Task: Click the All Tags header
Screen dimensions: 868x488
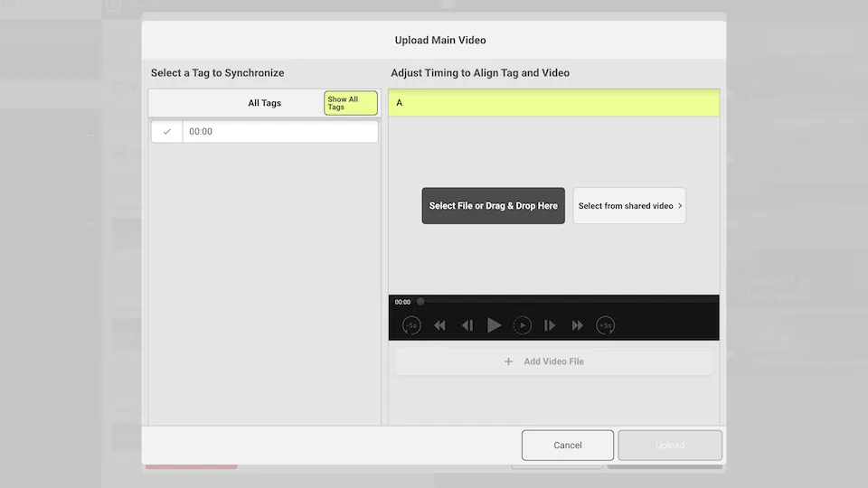Action: point(264,103)
